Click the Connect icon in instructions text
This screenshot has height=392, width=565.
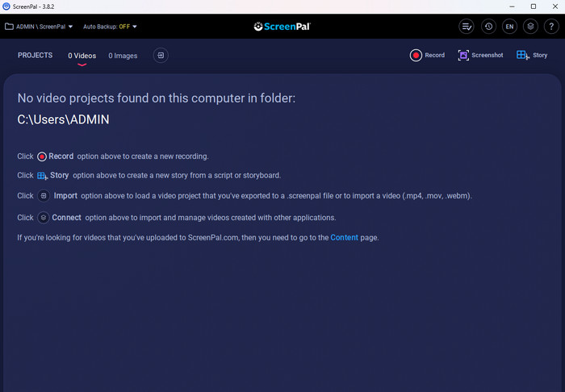pyautogui.click(x=44, y=218)
